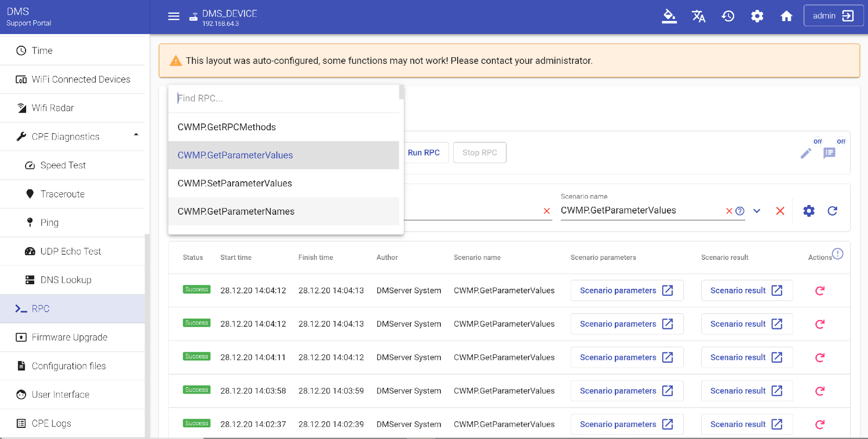This screenshot has height=439, width=868.
Task: Open the language translation icon
Action: tap(698, 16)
